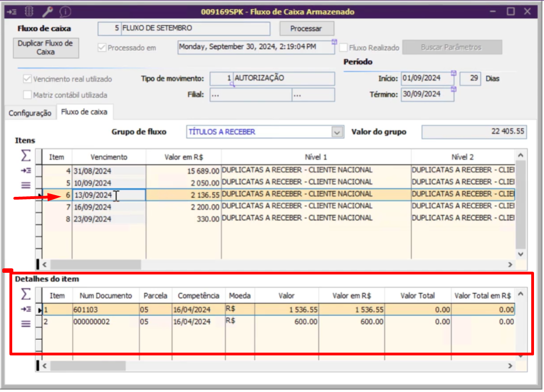This screenshot has height=392, width=544.
Task: Select the Fluxo de caixa tab
Action: pyautogui.click(x=85, y=112)
